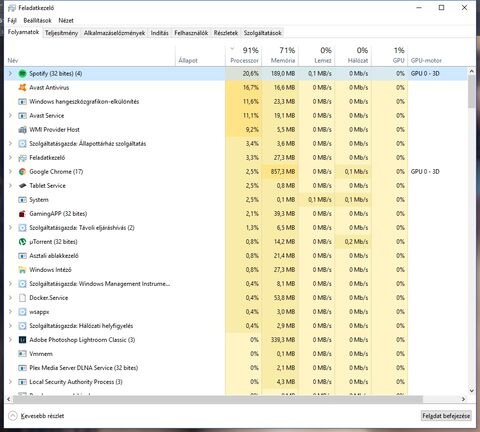Click the Feladatkezelő title bar icon
480x432 pixels.
(11, 8)
